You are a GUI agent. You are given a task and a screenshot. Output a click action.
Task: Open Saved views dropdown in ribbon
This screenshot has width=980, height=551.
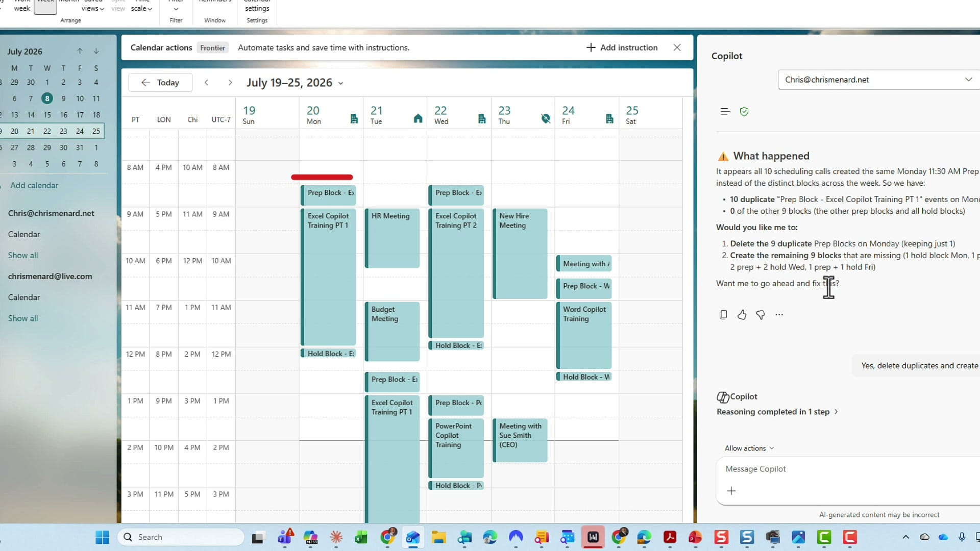pyautogui.click(x=93, y=6)
